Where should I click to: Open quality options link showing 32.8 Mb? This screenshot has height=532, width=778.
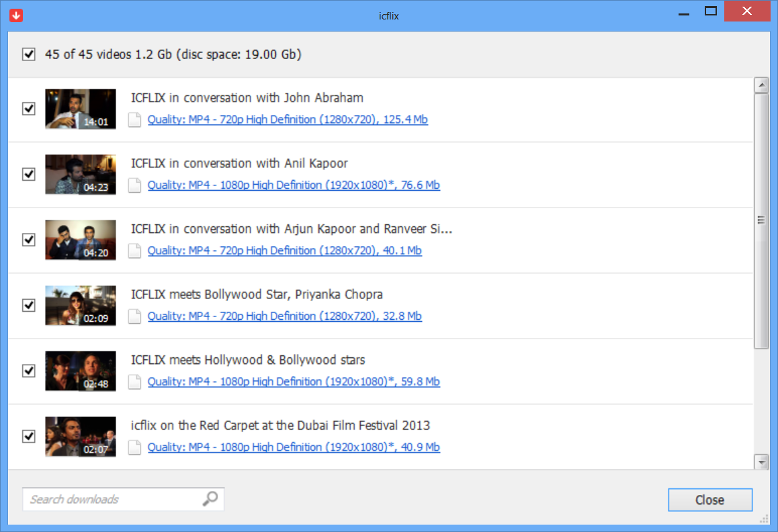(285, 316)
